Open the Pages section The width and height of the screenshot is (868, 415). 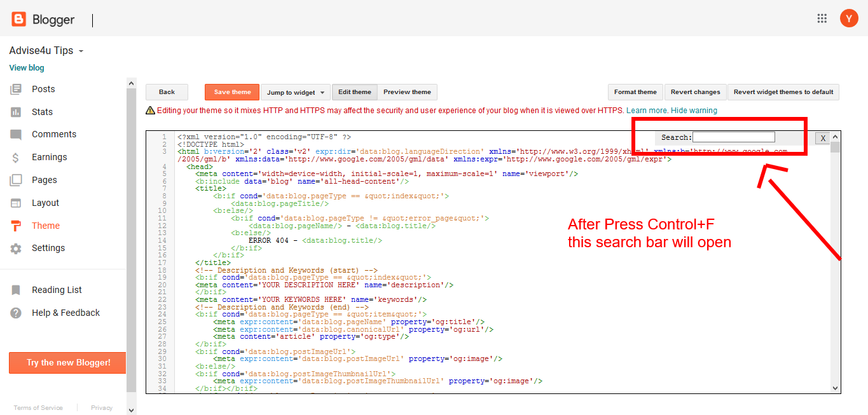point(45,180)
